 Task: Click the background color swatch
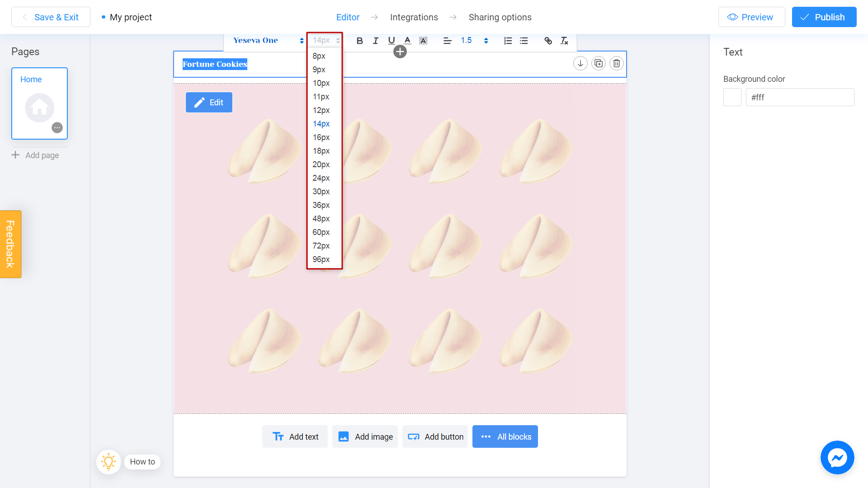[x=732, y=97]
